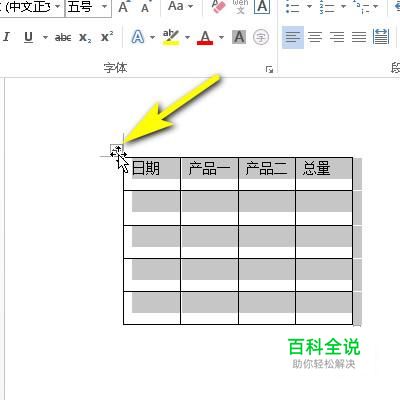This screenshot has width=400, height=400.
Task: Apply bullet list
Action: click(x=293, y=7)
